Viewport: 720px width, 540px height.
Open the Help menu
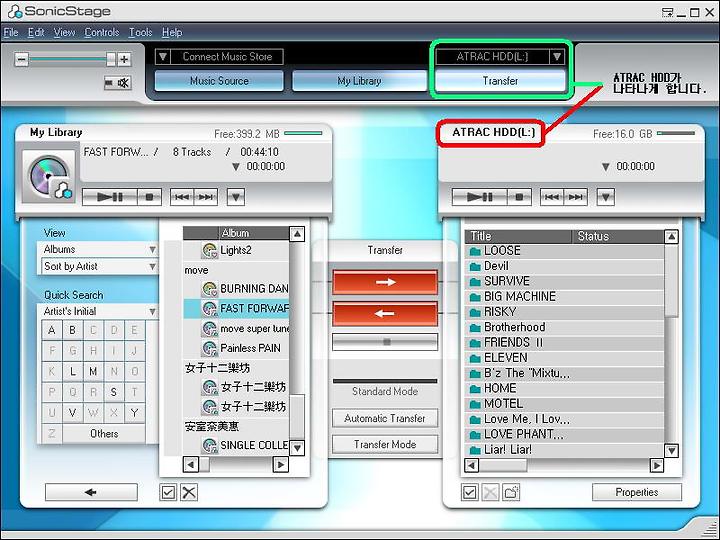[x=172, y=32]
